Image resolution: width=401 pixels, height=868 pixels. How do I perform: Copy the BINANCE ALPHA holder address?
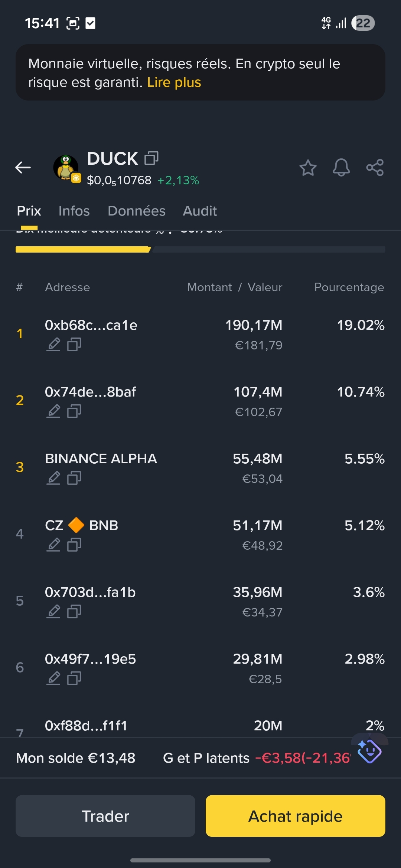(x=74, y=478)
